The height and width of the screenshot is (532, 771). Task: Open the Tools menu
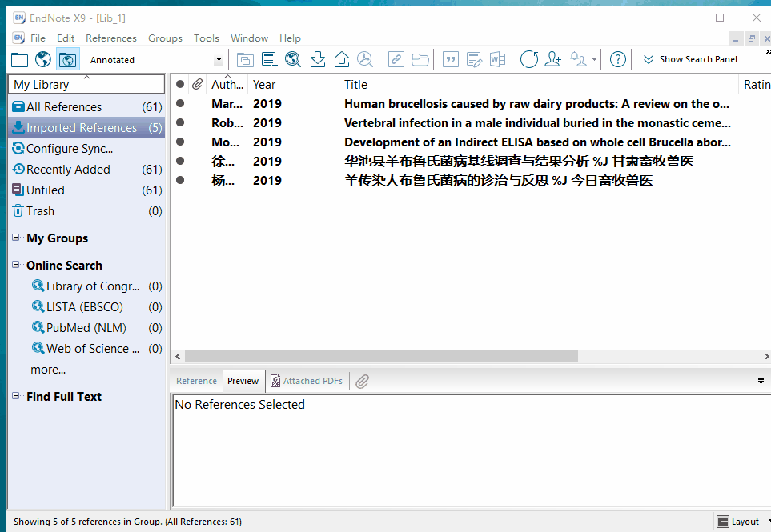pos(206,38)
